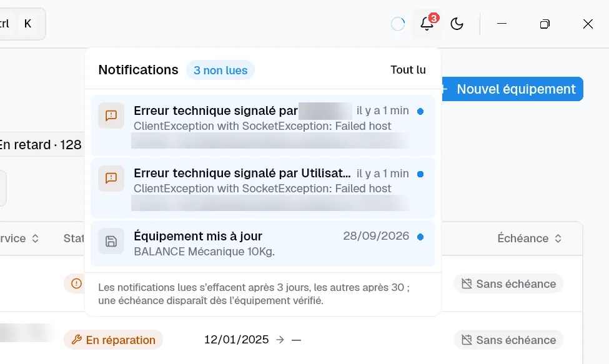Select the En retard · 128 filter
This screenshot has height=364, width=609.
41,145
